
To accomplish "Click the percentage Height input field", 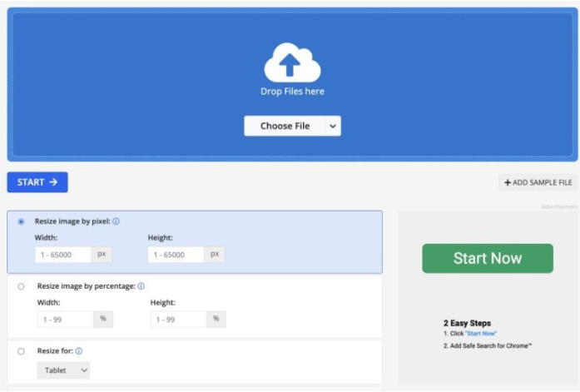I will [178, 320].
